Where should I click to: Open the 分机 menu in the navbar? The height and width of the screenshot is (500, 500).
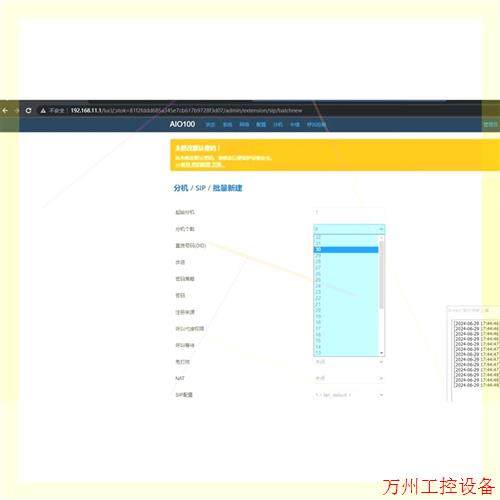tap(278, 124)
